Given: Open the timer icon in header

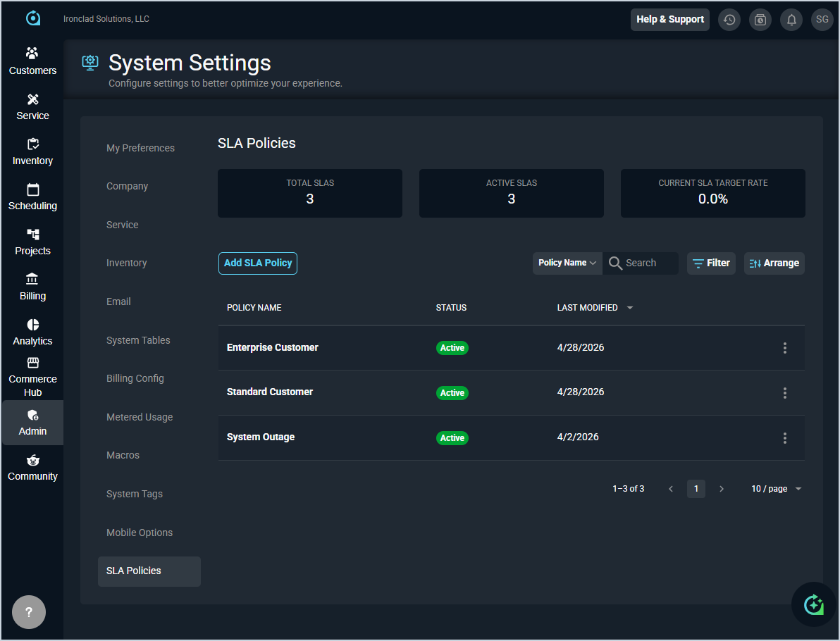Looking at the screenshot, I should coord(760,20).
